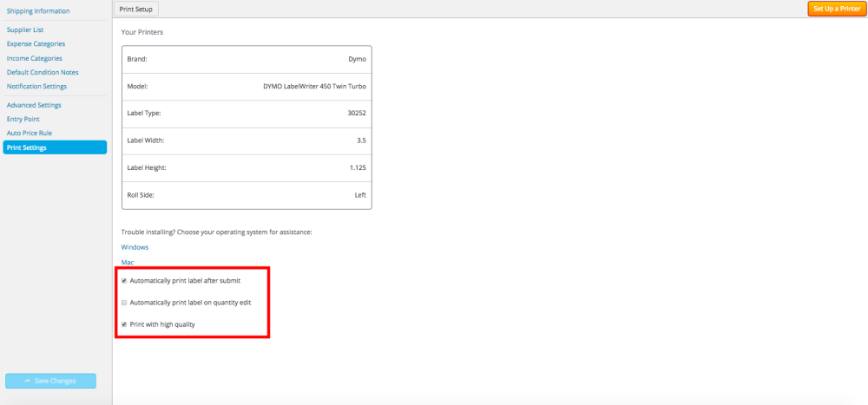Click the arrow icon on Save Changes
The height and width of the screenshot is (405, 868).
(x=28, y=382)
